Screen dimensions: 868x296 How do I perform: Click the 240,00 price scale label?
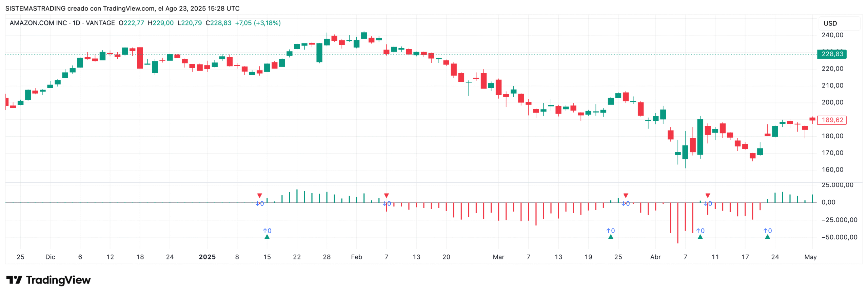tap(832, 35)
